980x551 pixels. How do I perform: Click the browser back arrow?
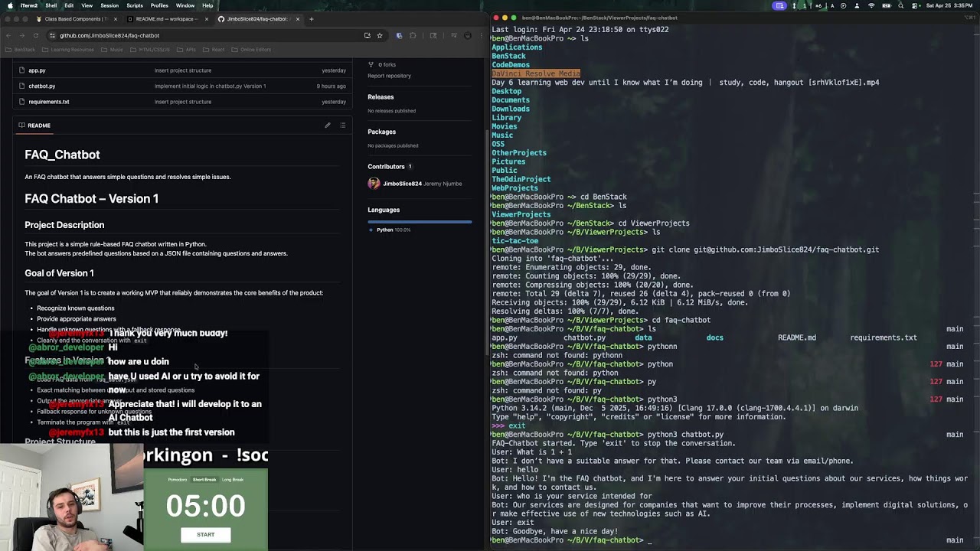(x=8, y=35)
